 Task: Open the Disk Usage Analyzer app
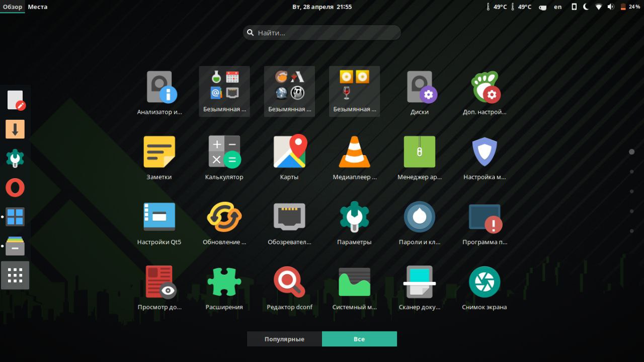pyautogui.click(x=159, y=92)
